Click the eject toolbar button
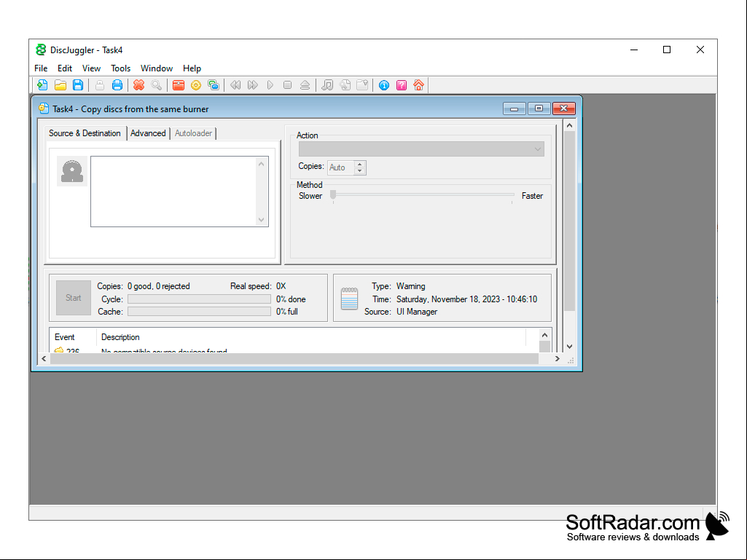The image size is (747, 560). tap(305, 85)
